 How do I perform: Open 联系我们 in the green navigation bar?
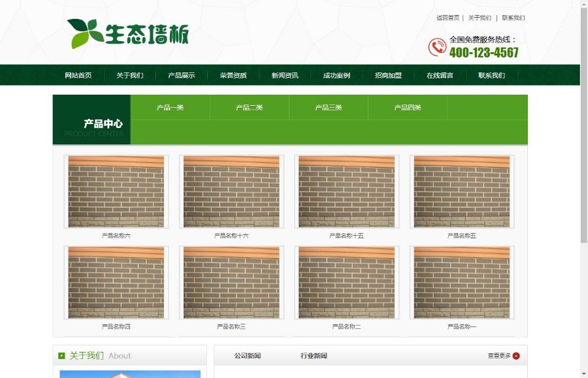tap(491, 75)
